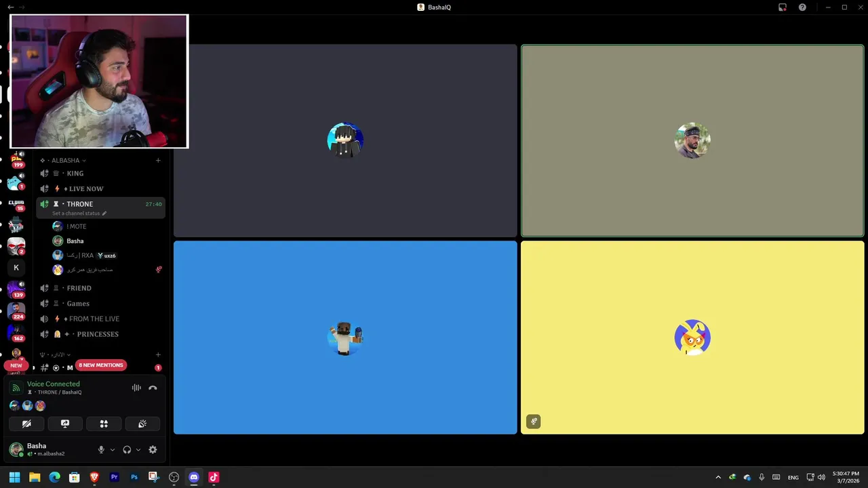Open headphone output options chevron

[138, 449]
